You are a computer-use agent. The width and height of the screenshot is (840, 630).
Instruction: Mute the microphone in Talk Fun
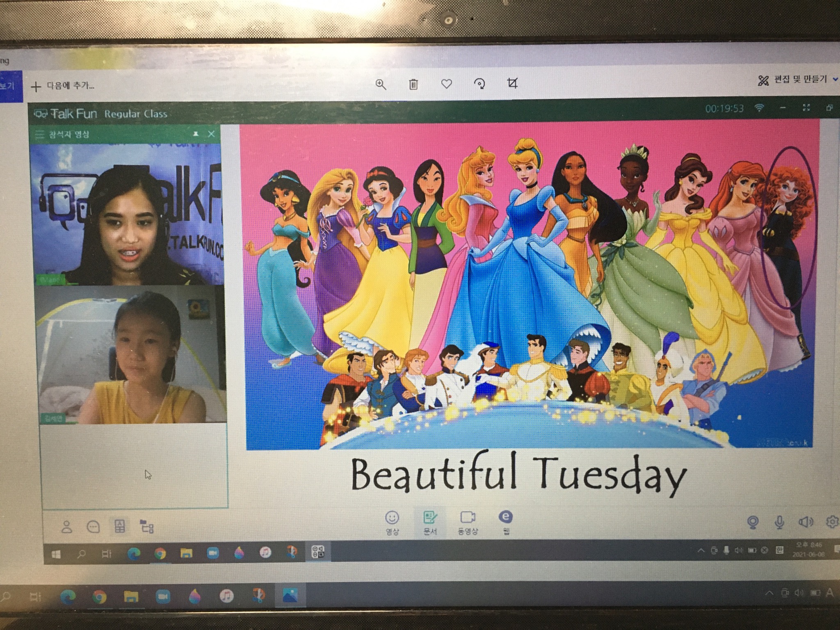coord(779,522)
